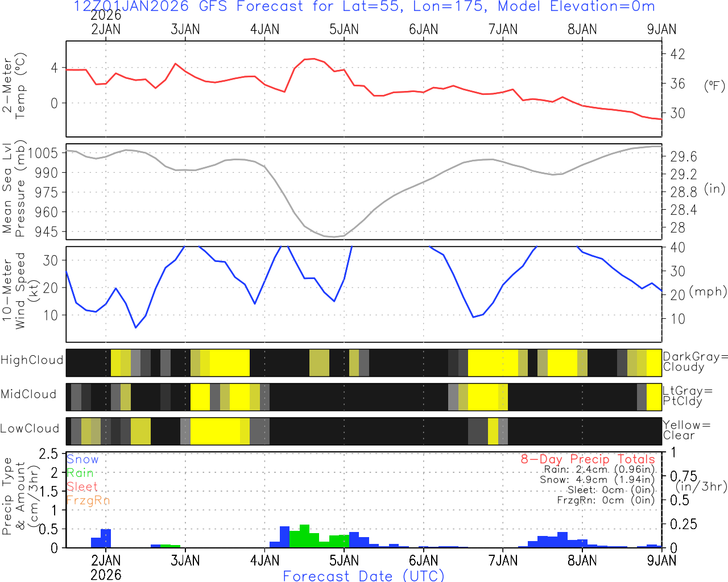This screenshot has height=582, width=728.
Task: Click the Snow 4.9cm total text
Action: 597,480
